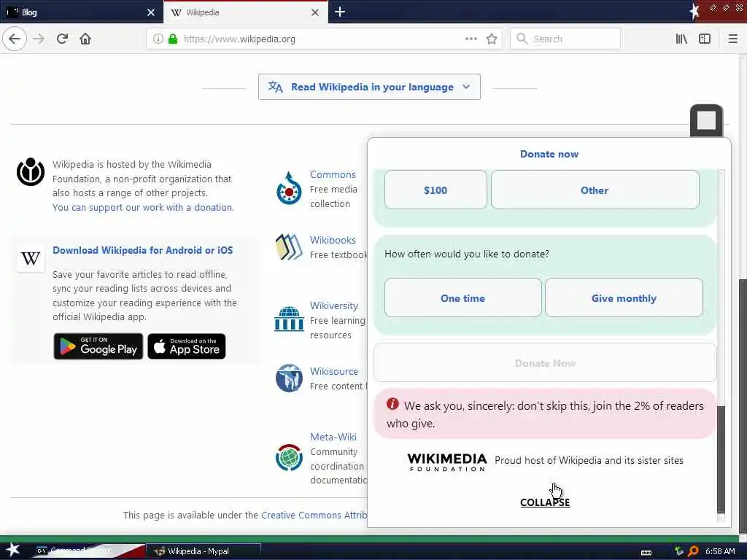Click the Wikipedia W app icon
The image size is (747, 560).
click(31, 259)
